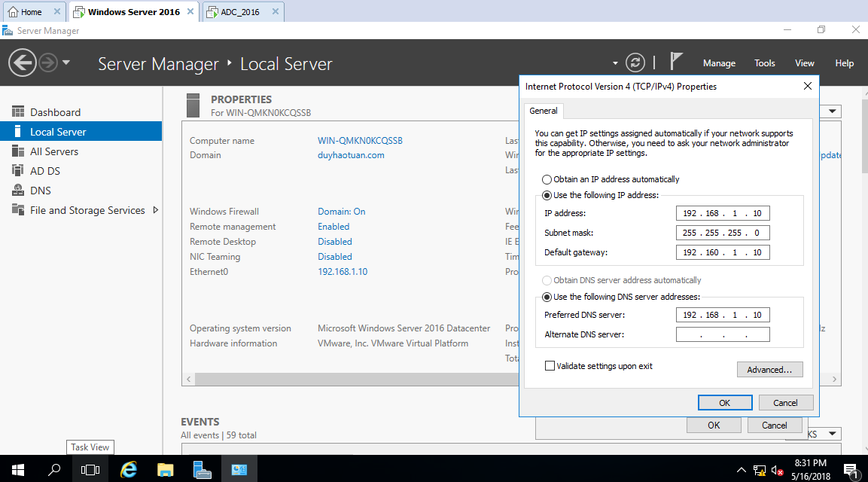
Task: Open the notifications flag
Action: point(676,62)
